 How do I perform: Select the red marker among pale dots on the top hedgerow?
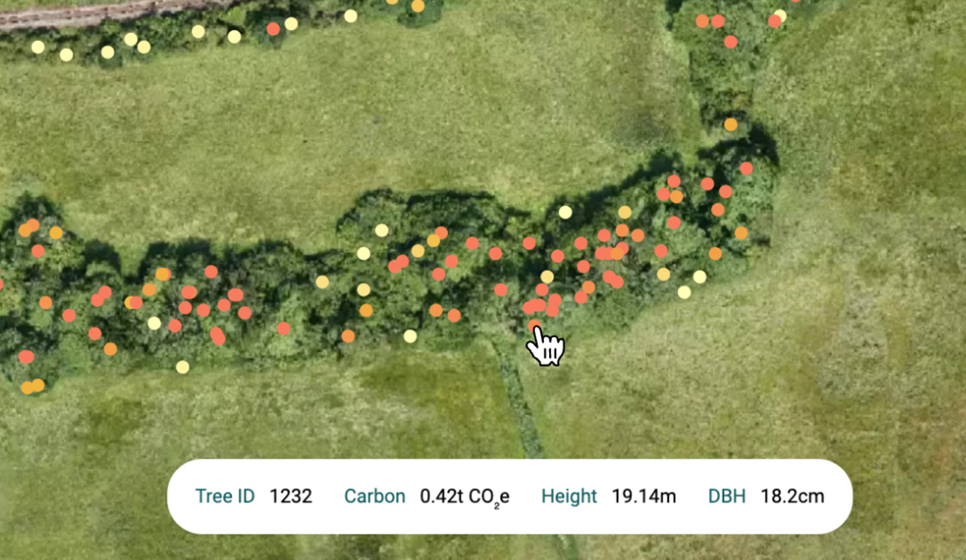273,29
